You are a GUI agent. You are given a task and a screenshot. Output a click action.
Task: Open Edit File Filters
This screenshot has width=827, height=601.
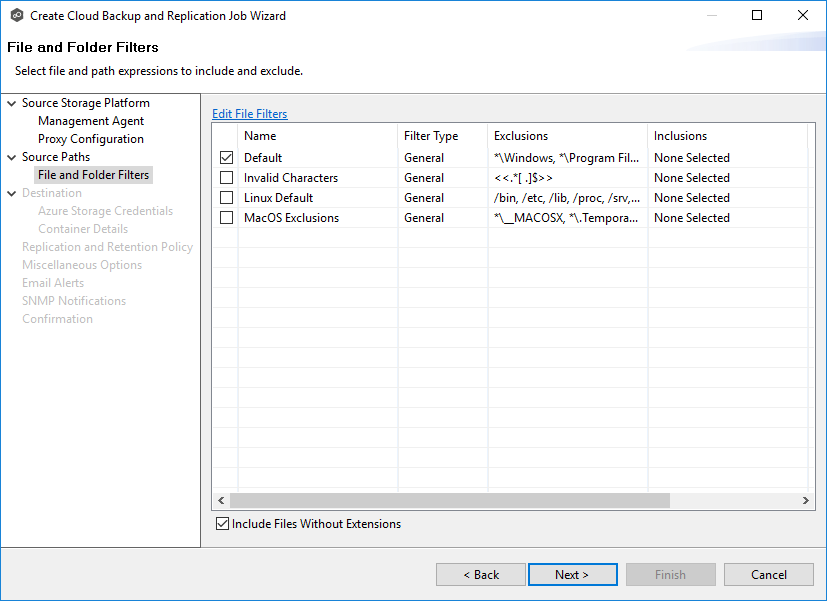[249, 113]
